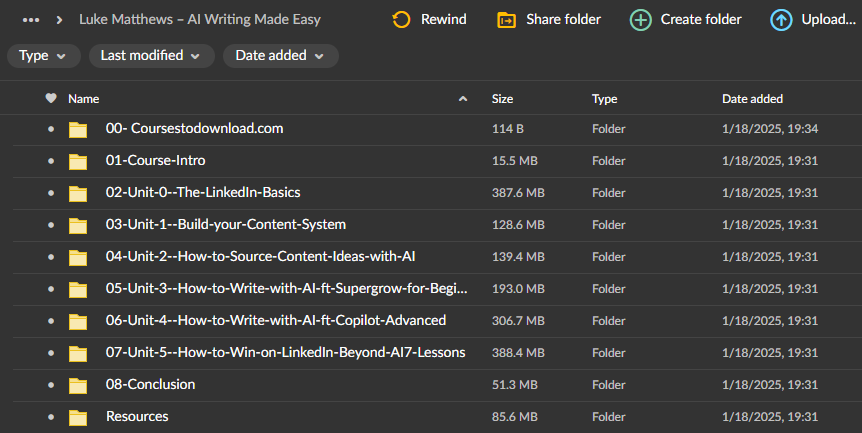Viewport: 862px width, 433px height.
Task: Open folder 00- Coursestodownload.com
Action: pyautogui.click(x=195, y=129)
